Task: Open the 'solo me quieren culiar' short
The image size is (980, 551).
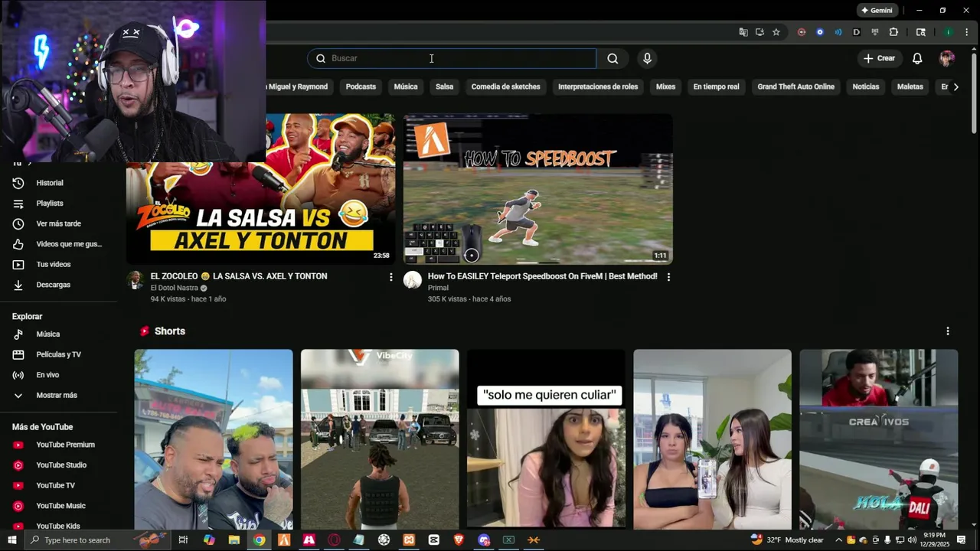Action: click(x=546, y=439)
